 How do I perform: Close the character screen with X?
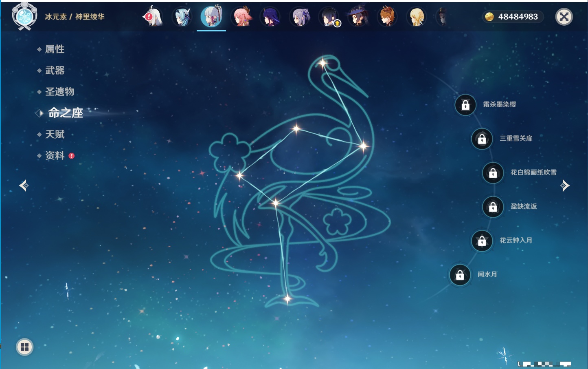tap(564, 17)
